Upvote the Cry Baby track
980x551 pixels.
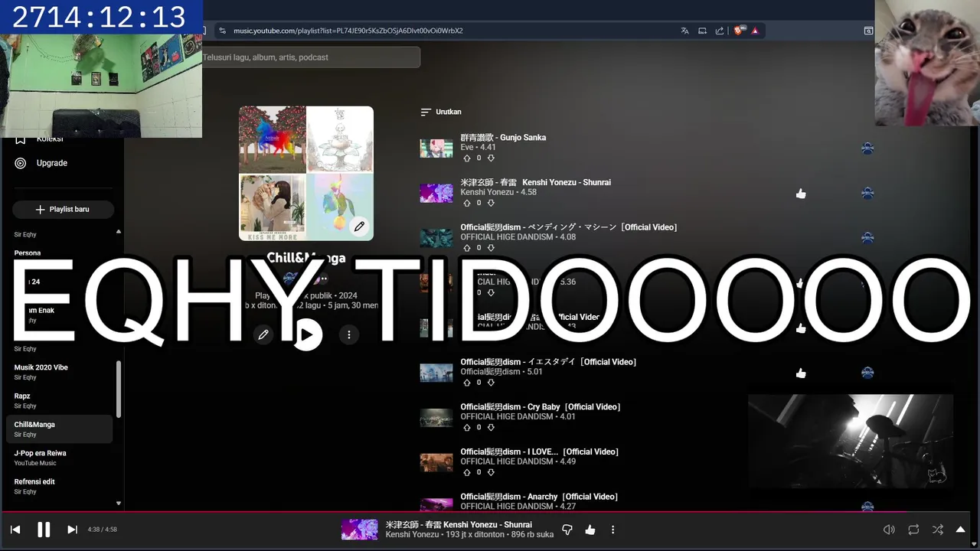[x=467, y=427]
